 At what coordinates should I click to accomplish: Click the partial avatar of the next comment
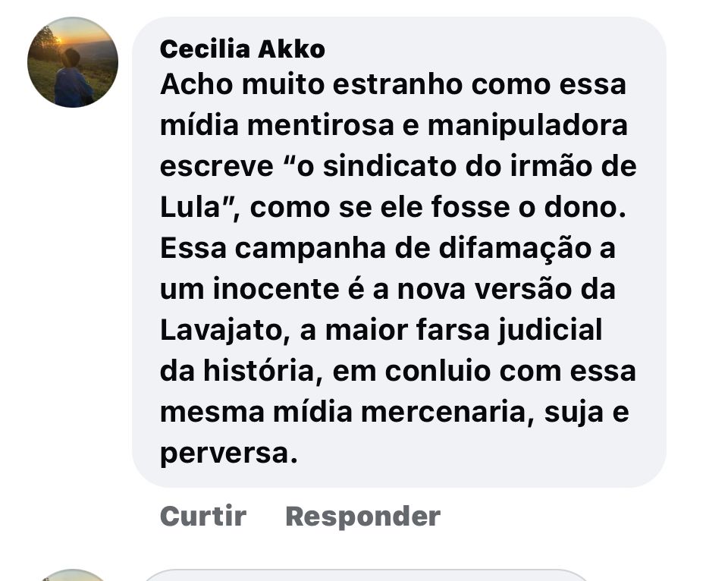pos(73,576)
